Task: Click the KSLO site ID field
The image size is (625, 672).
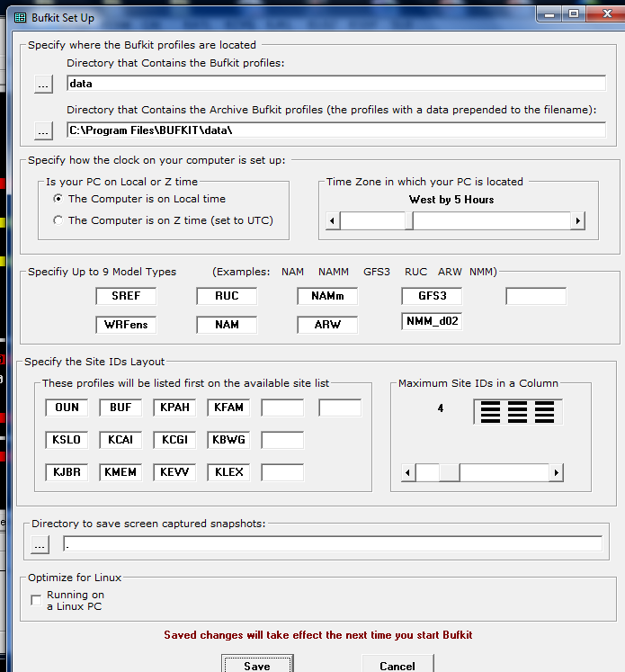Action: (x=67, y=440)
